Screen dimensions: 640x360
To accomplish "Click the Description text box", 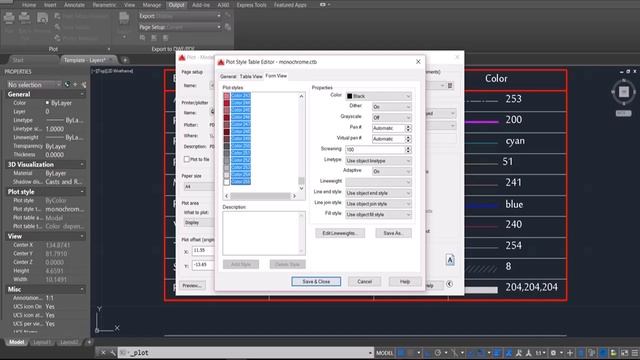I will (264, 233).
